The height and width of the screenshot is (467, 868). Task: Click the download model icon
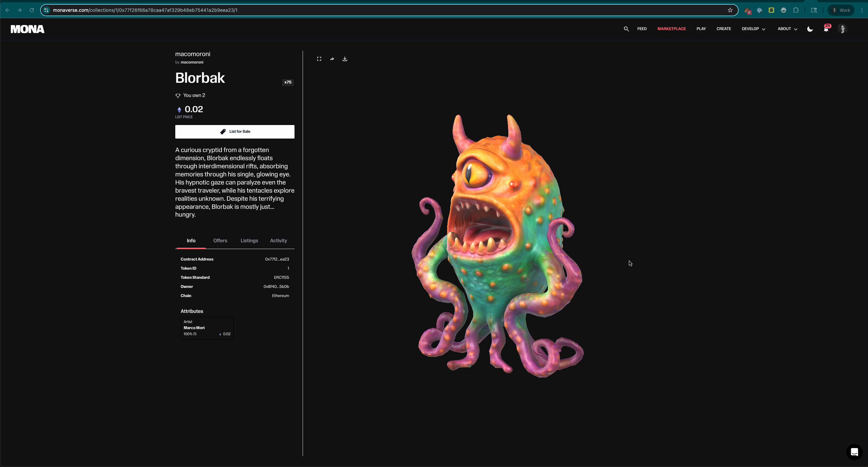click(344, 59)
